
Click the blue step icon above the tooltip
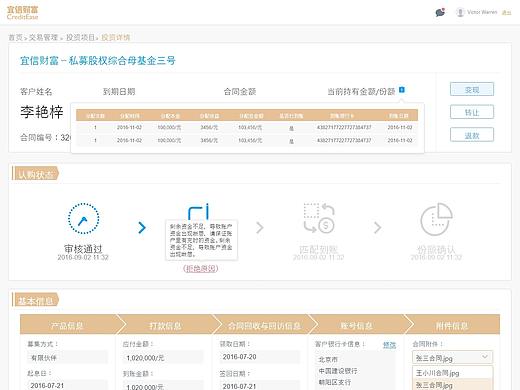point(199,212)
